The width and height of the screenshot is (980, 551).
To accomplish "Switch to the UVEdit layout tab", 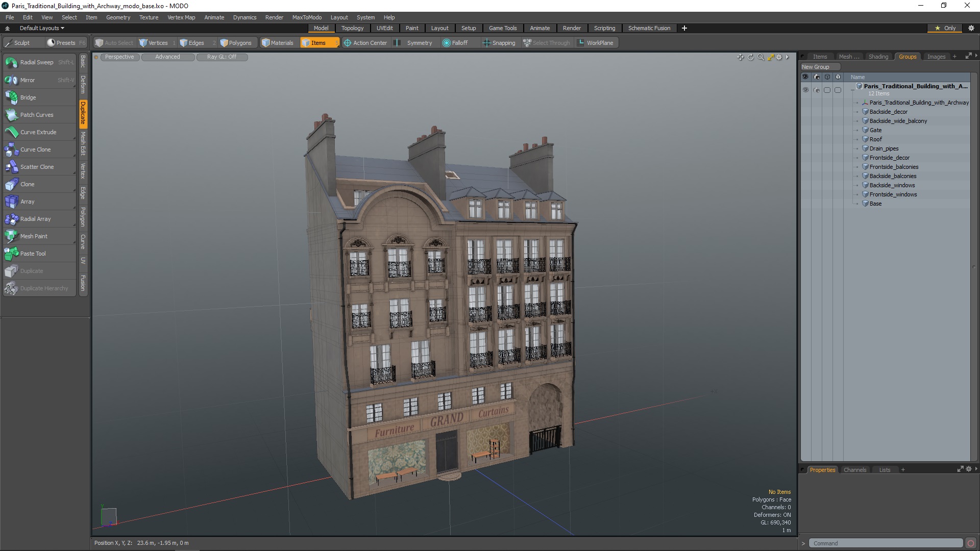I will click(384, 28).
